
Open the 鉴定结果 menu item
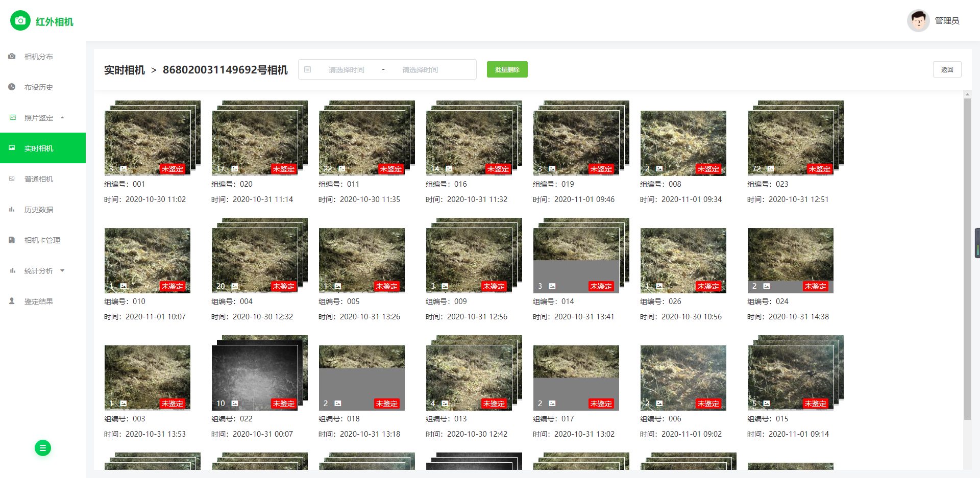coord(43,301)
